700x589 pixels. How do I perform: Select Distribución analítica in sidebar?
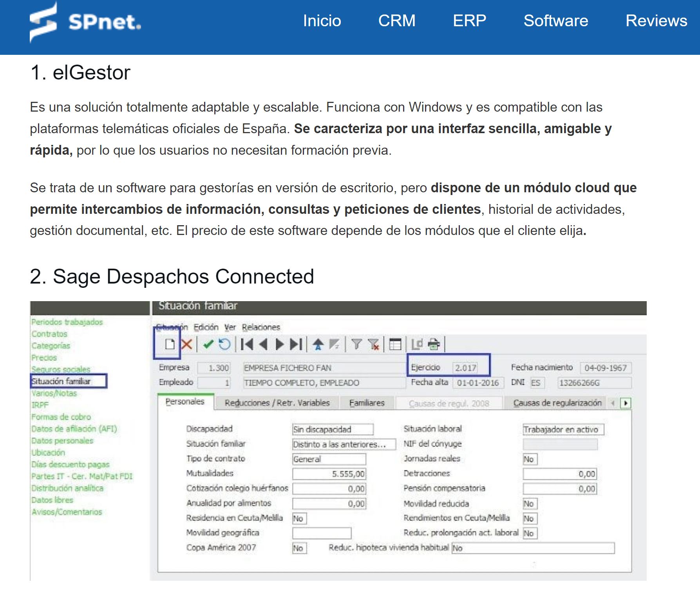pos(67,488)
